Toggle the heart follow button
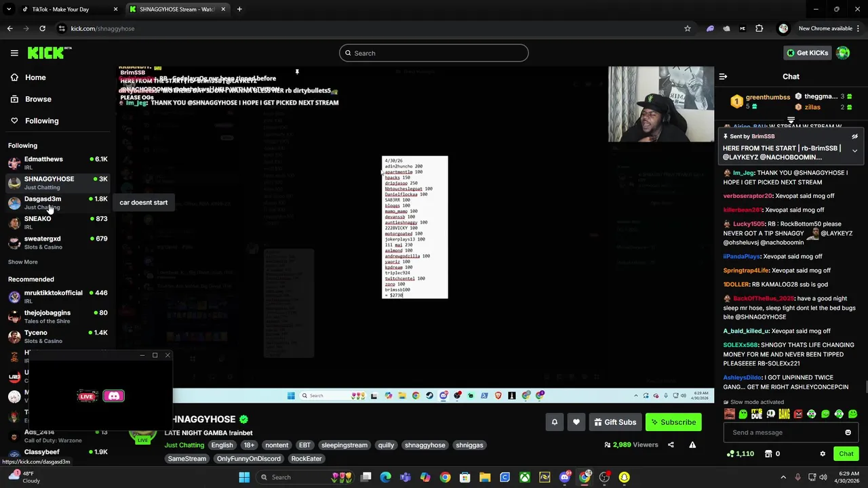The width and height of the screenshot is (868, 488). [x=576, y=422]
